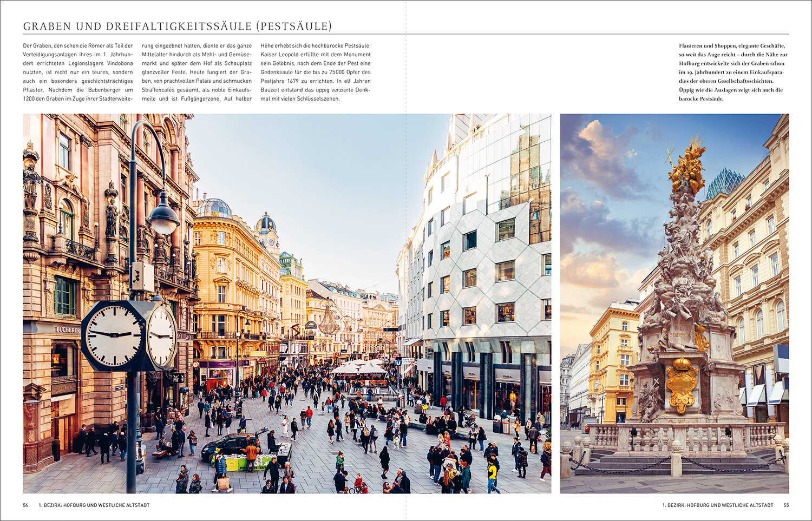The width and height of the screenshot is (812, 521).
Task: Click the blue glass pyramid rooftop
Action: 725,183
